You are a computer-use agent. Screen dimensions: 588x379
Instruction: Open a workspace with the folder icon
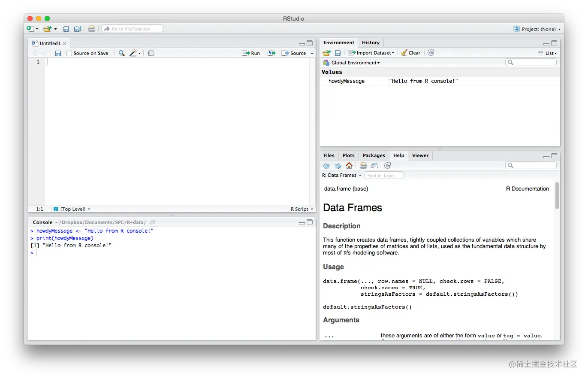[x=326, y=52]
